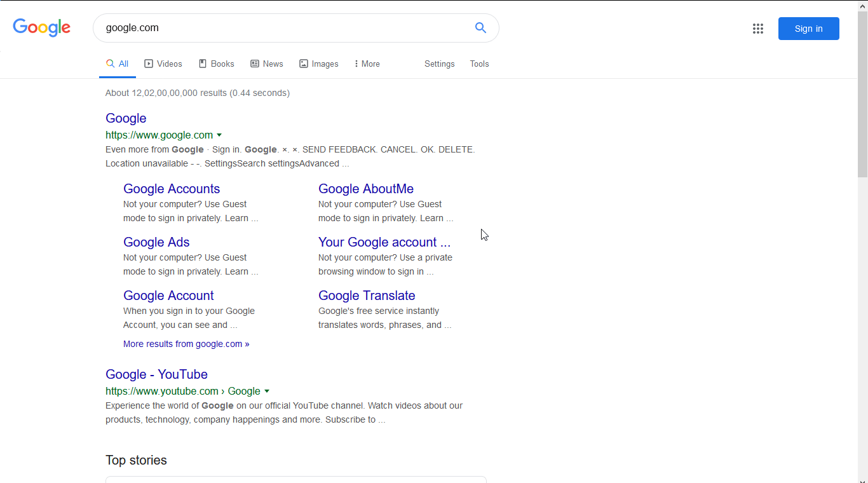Open the More search categories menu
This screenshot has width=868, height=483.
367,64
